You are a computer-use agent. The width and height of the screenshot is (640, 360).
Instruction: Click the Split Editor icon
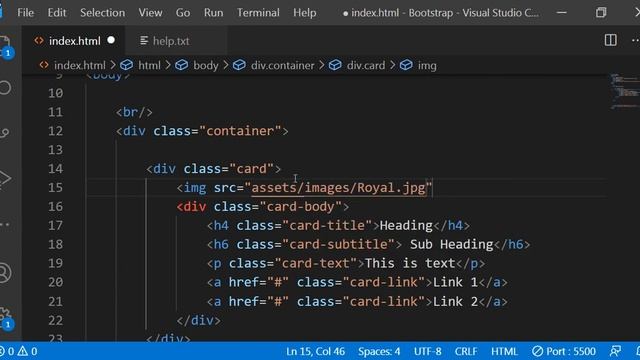(611, 40)
